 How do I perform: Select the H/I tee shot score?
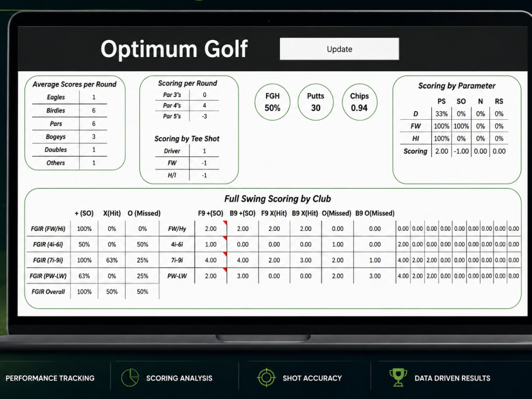(204, 176)
